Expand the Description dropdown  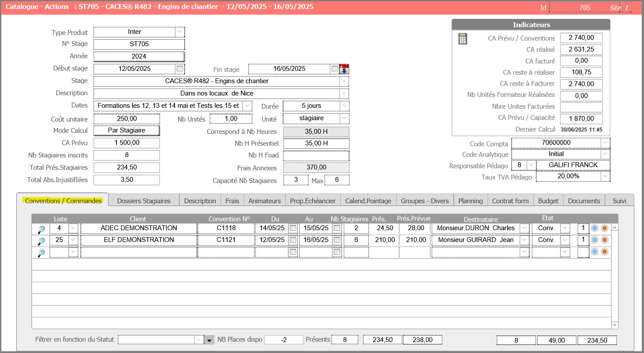344,93
